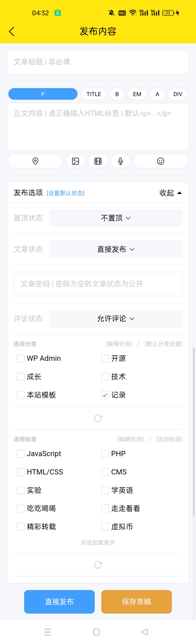The height and width of the screenshot is (644, 196).
Task: Click the refresh icon below the category list
Action: 98,418
